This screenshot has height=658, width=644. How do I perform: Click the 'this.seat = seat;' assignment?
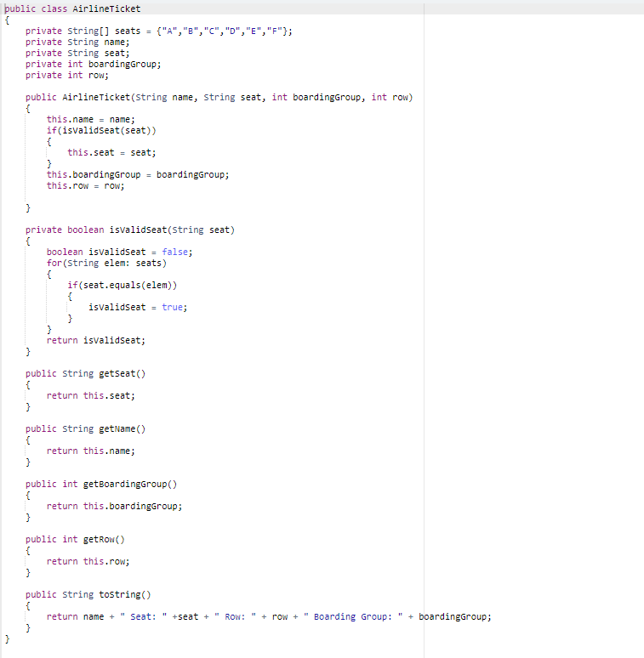click(x=111, y=152)
